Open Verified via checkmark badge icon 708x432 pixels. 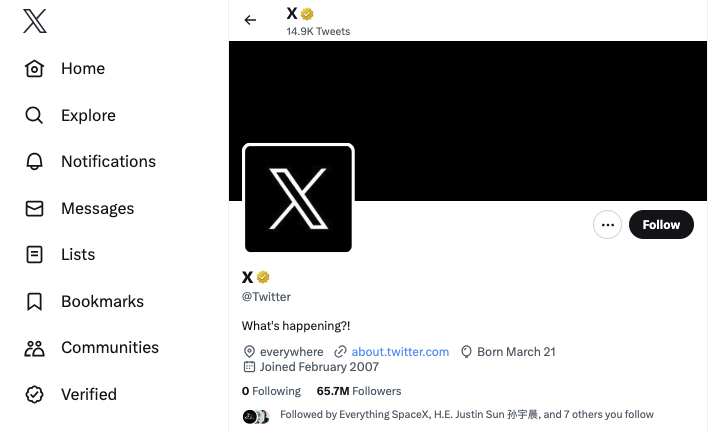(35, 395)
